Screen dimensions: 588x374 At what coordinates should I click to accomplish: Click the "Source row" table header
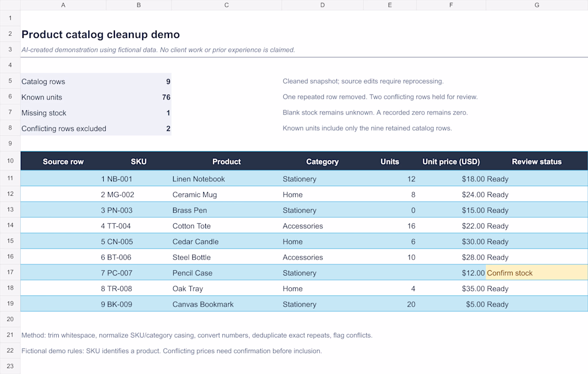pyautogui.click(x=64, y=162)
